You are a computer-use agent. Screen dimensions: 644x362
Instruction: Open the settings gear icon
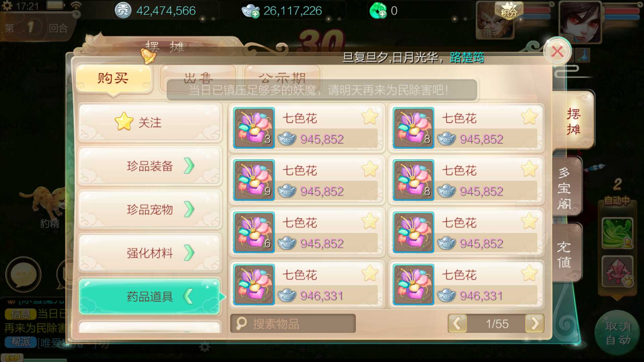click(7, 6)
